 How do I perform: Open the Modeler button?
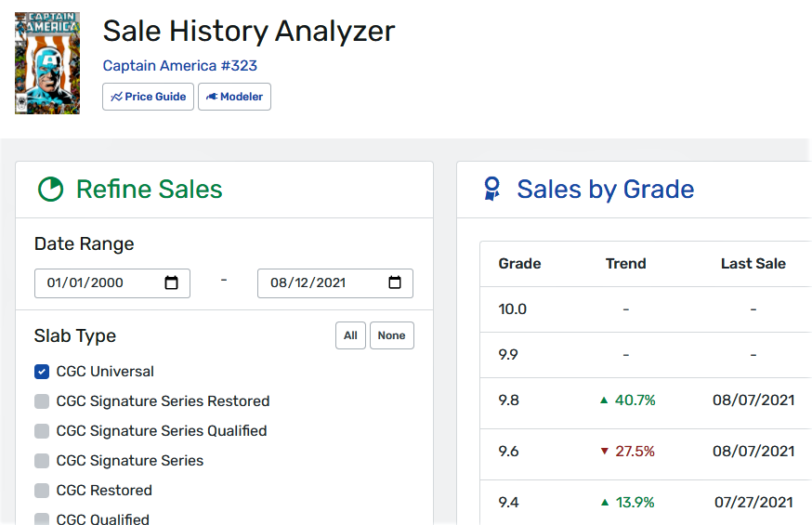[235, 97]
